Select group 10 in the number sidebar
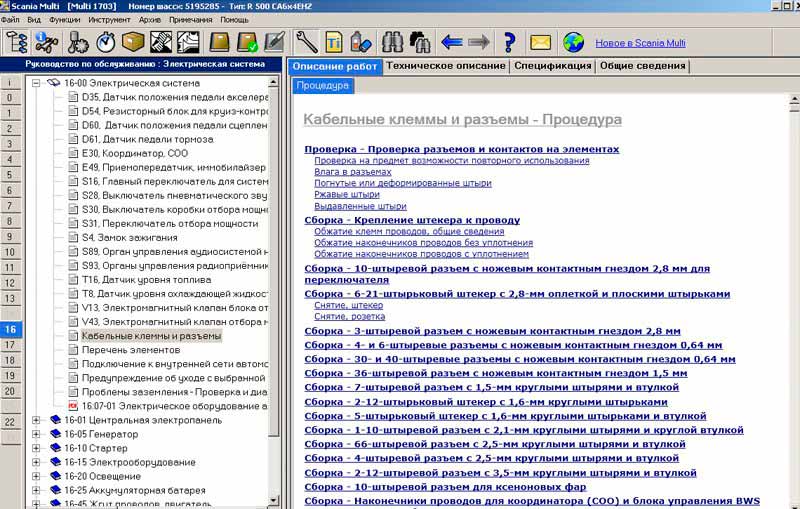 10,252
